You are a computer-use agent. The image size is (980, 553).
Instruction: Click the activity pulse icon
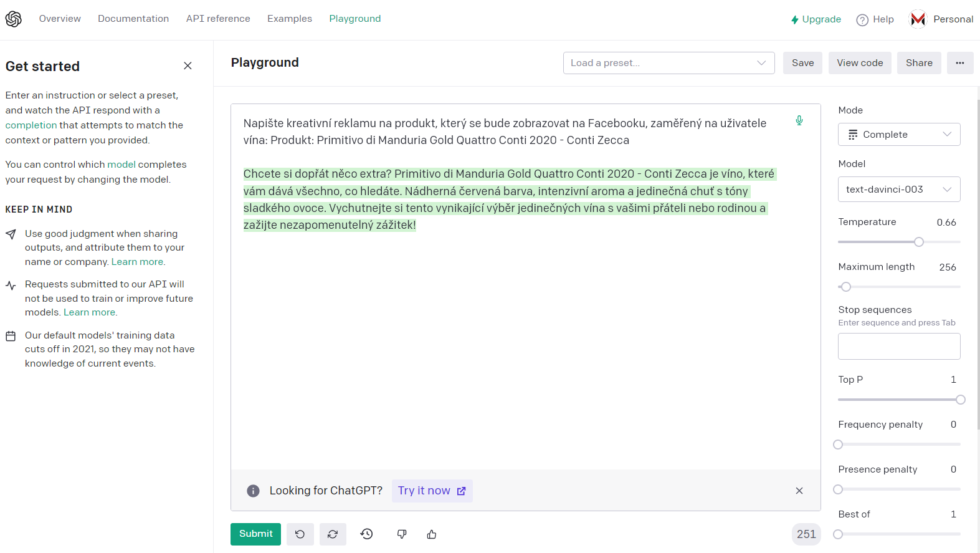[x=11, y=286]
